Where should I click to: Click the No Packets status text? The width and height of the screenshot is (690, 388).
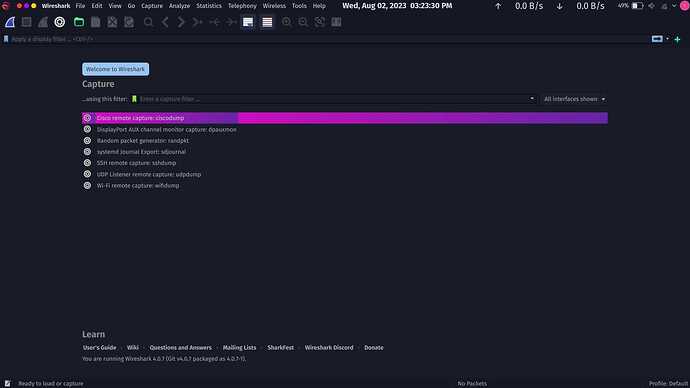pyautogui.click(x=472, y=384)
